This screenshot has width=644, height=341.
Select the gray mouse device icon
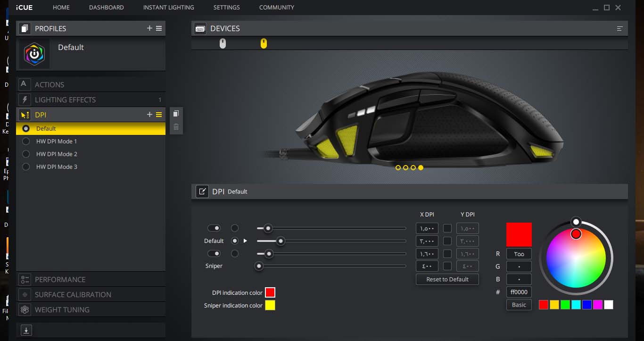pos(223,43)
